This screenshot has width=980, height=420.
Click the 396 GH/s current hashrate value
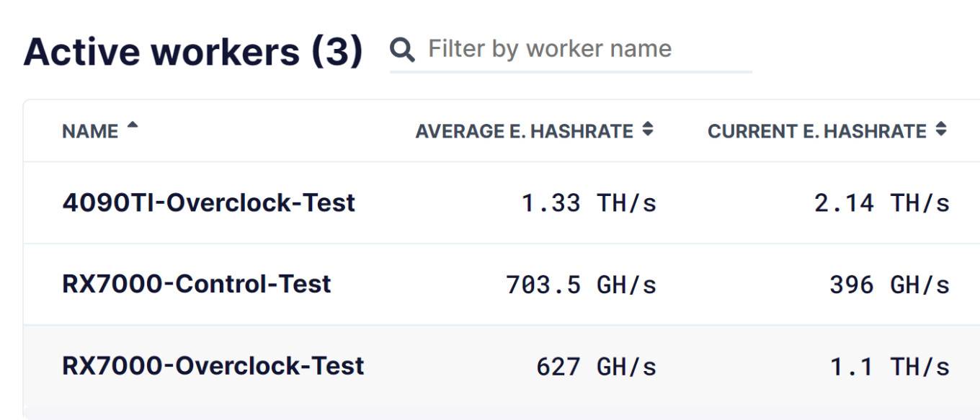pos(889,285)
